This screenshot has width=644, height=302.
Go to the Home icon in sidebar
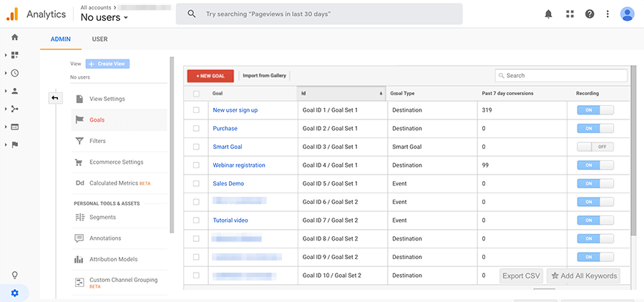coord(14,37)
